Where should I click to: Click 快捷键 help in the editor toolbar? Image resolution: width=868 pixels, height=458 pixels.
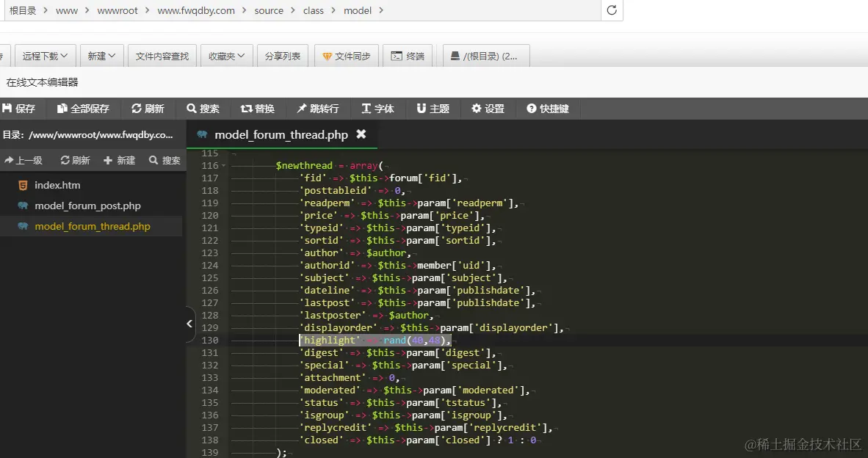tap(548, 109)
